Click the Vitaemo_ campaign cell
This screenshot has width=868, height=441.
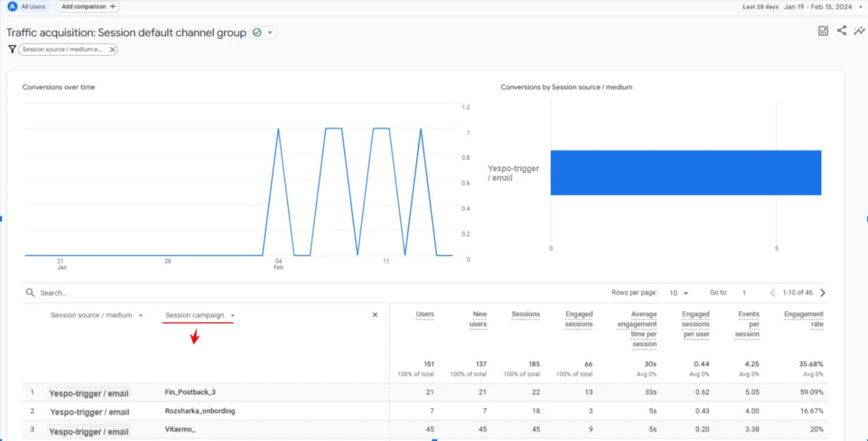click(x=180, y=429)
